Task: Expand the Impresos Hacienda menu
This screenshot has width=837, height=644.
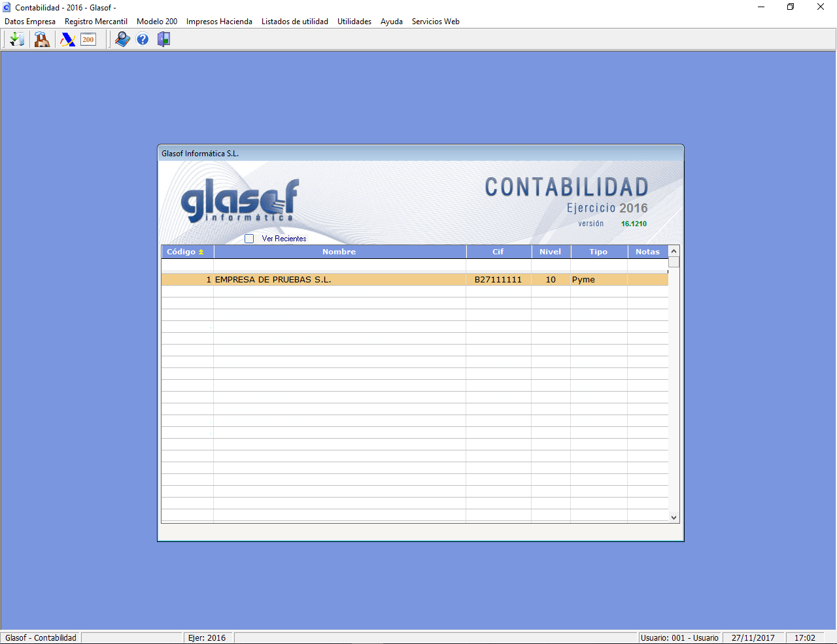Action: (219, 22)
